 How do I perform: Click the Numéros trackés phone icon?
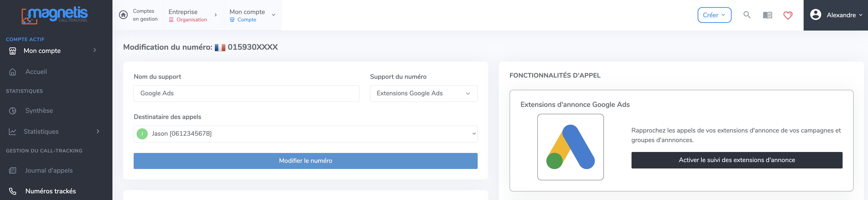tap(13, 191)
